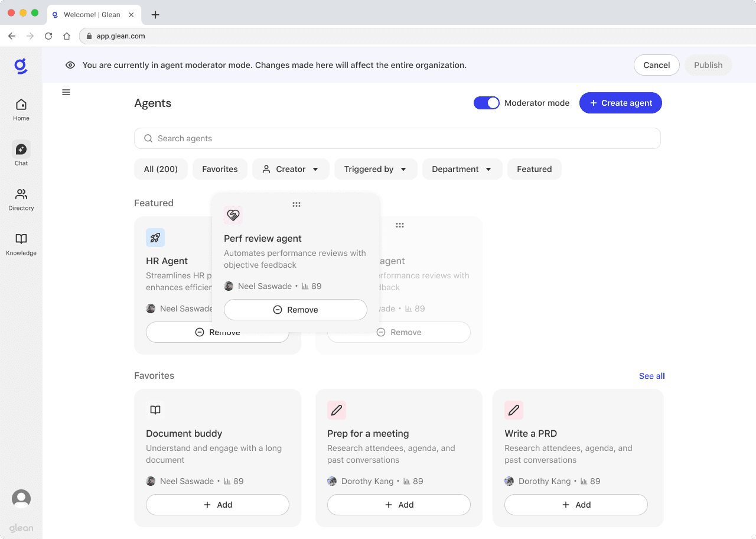The image size is (756, 539).
Task: Reload the page
Action: pos(48,36)
